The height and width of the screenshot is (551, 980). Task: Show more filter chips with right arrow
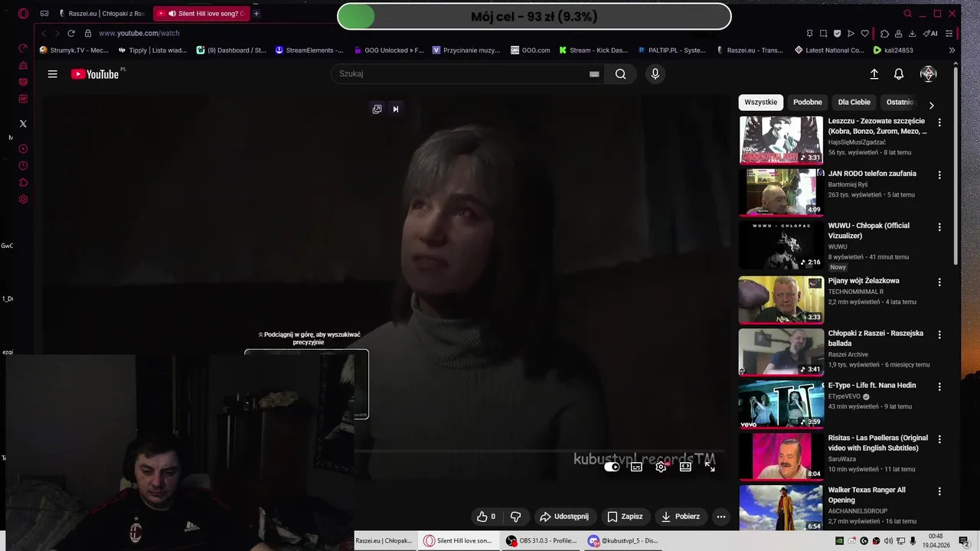tap(931, 106)
